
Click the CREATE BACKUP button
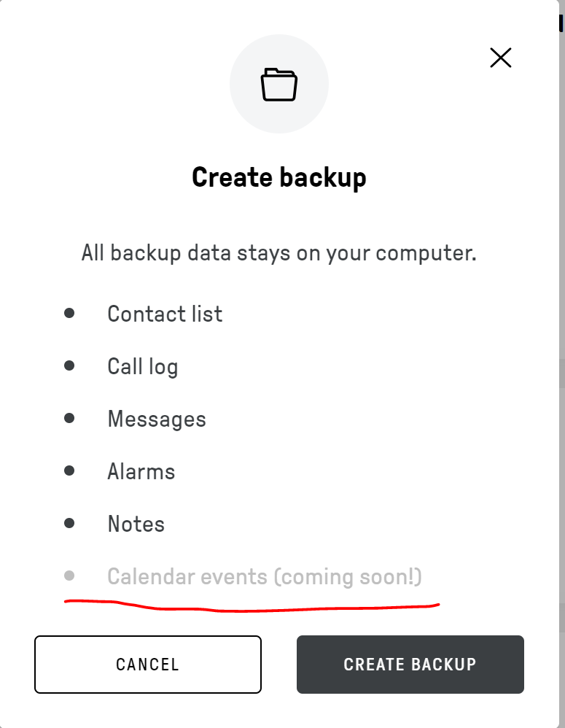410,665
